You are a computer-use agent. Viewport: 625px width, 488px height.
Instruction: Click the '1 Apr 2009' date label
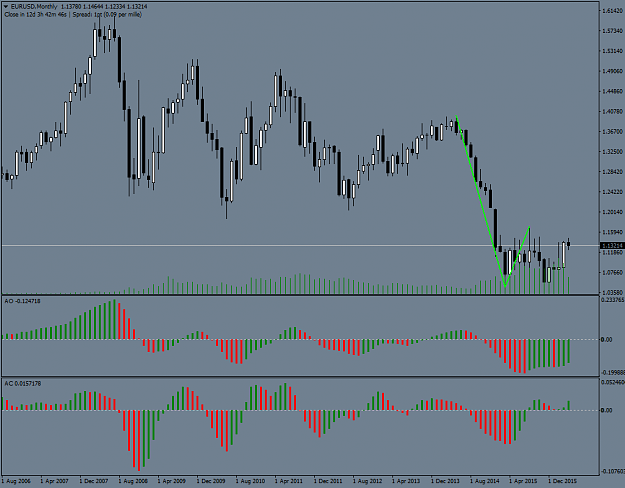tap(172, 481)
